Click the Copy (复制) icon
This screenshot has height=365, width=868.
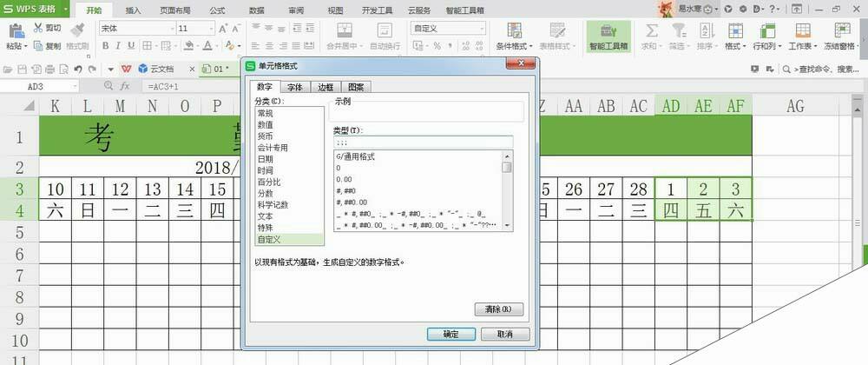click(x=38, y=46)
